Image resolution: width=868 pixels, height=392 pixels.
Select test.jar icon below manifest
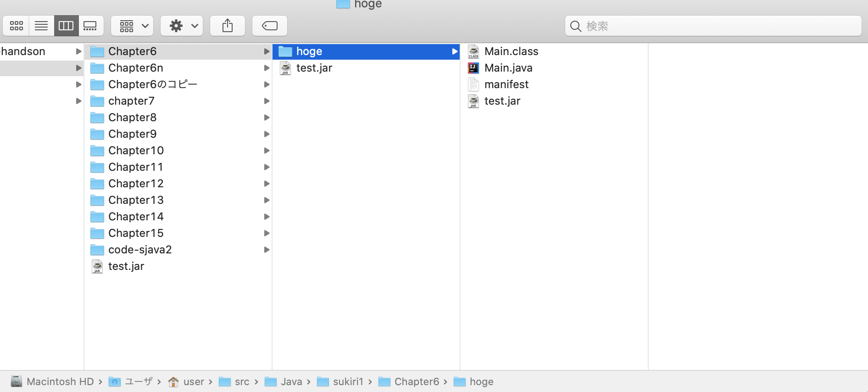473,101
